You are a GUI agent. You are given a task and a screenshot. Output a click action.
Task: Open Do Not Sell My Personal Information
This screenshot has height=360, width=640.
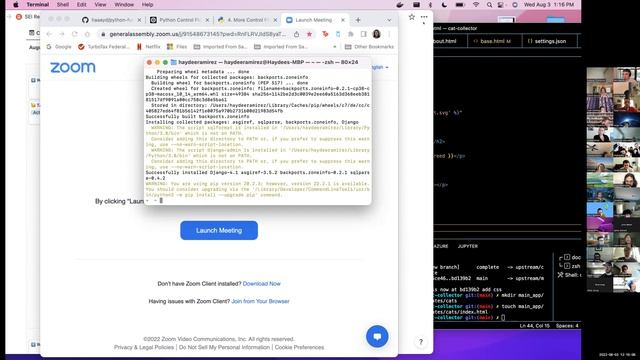tap(224, 347)
